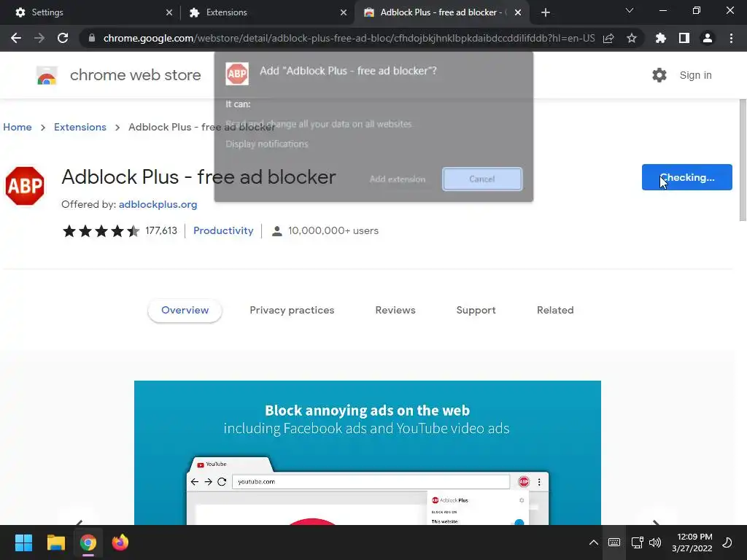Switch to the Reviews tab
This screenshot has height=560, width=747.
395,310
